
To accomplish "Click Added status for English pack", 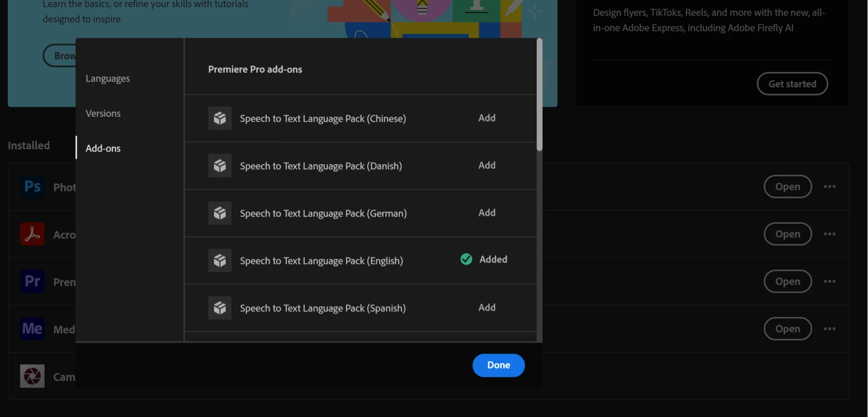I will click(493, 259).
